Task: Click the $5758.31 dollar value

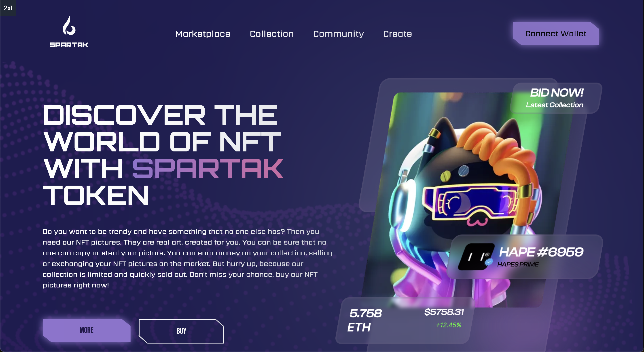Action: pos(444,312)
